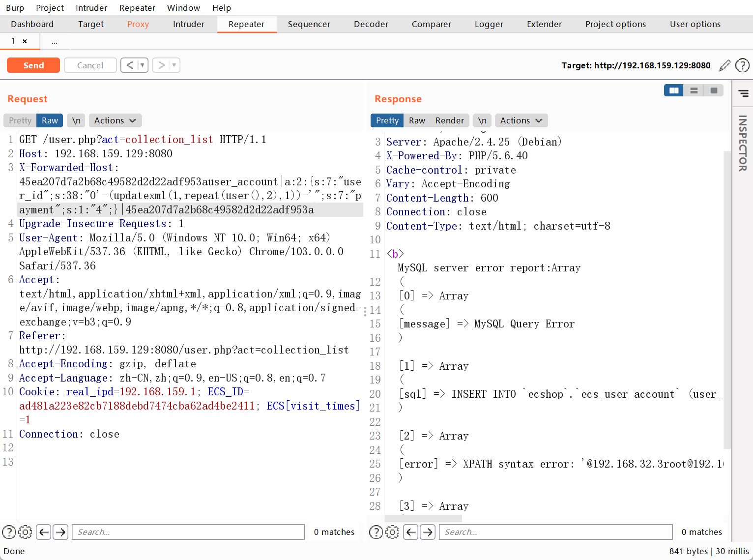
Task: Edit target with the pencil icon
Action: click(x=724, y=65)
